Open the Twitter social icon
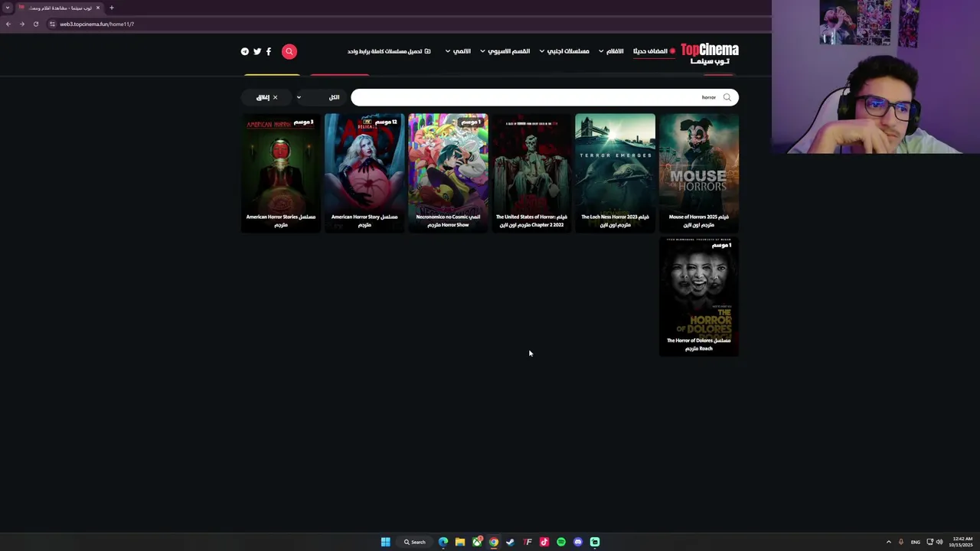The width and height of the screenshot is (980, 551). pos(257,51)
